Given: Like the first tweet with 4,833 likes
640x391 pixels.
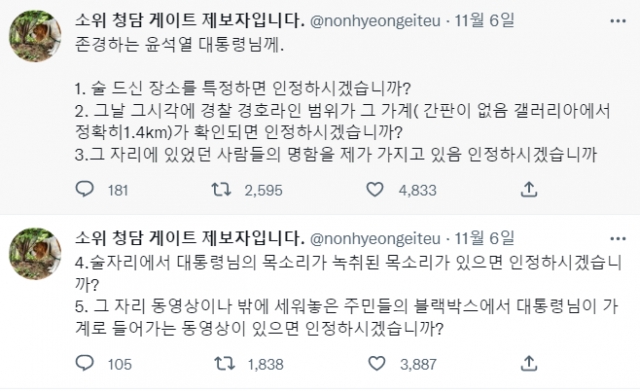Looking at the screenshot, I should 375,190.
